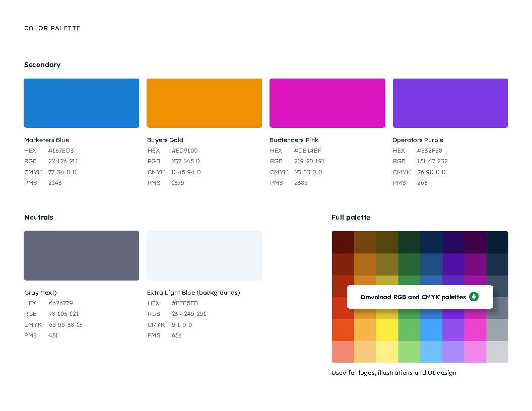Select the Buyers Gold color swatch
532x411 pixels.
(204, 103)
